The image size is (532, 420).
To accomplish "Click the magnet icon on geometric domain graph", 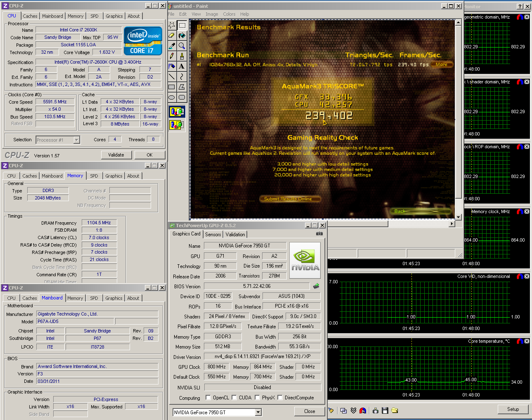I will [520, 17].
